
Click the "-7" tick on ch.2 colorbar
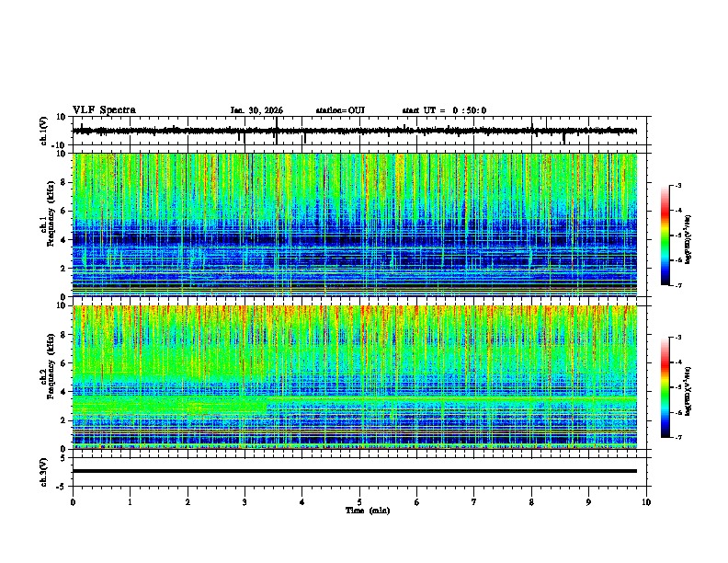678,437
